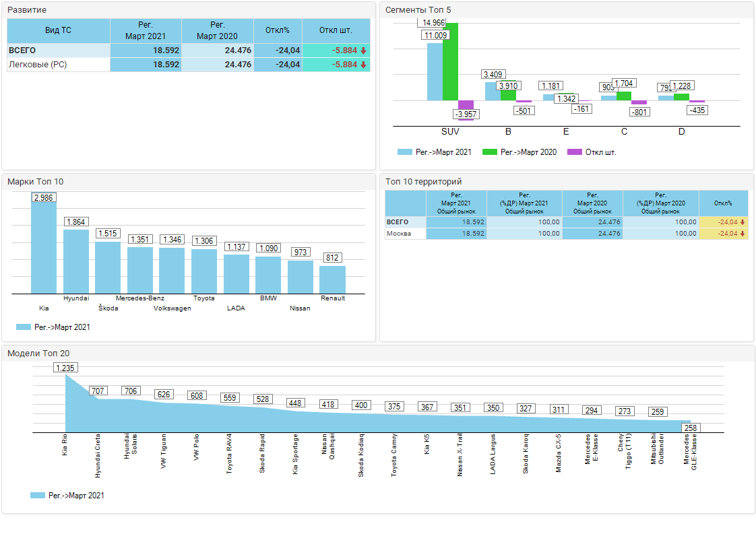Screen dimensions: 756x534
Task: Select the Развитие panel title
Action: pyautogui.click(x=27, y=10)
